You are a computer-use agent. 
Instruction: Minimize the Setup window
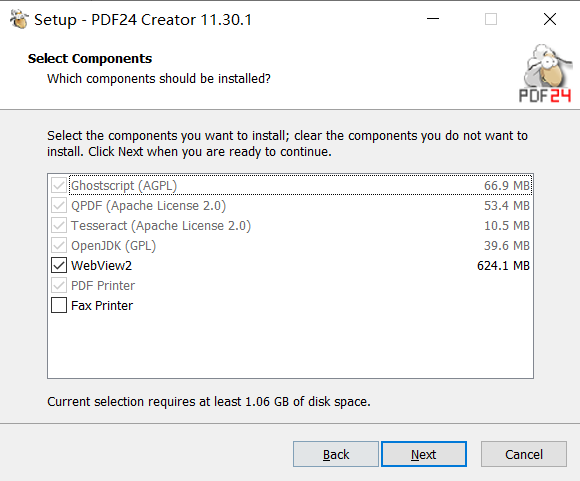click(x=433, y=18)
